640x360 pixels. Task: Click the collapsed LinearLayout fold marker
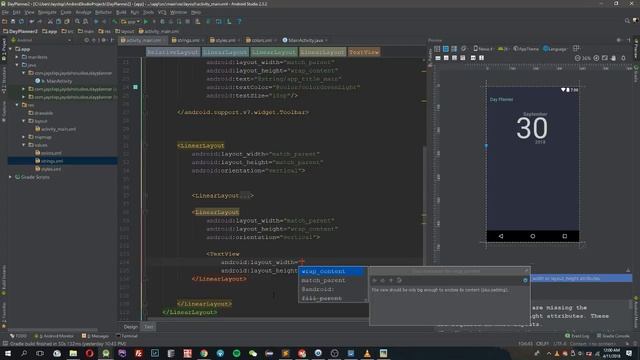point(245,196)
